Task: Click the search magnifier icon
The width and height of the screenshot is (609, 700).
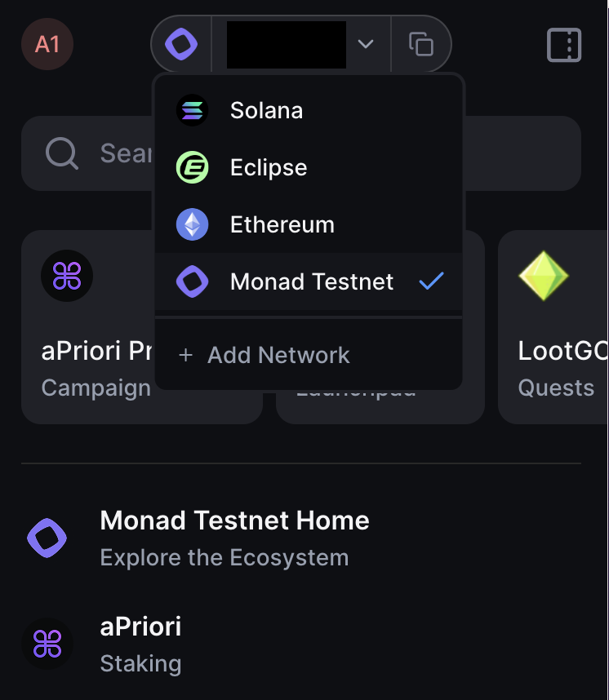Action: [62, 153]
